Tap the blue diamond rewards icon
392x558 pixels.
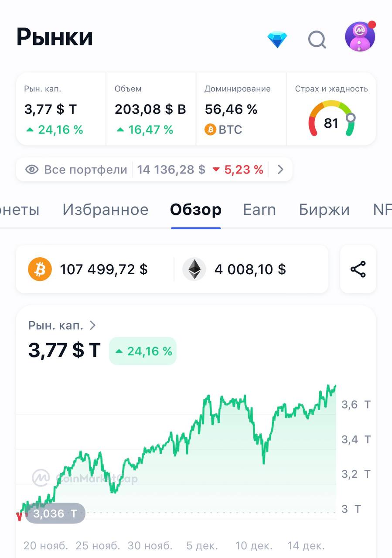point(277,40)
